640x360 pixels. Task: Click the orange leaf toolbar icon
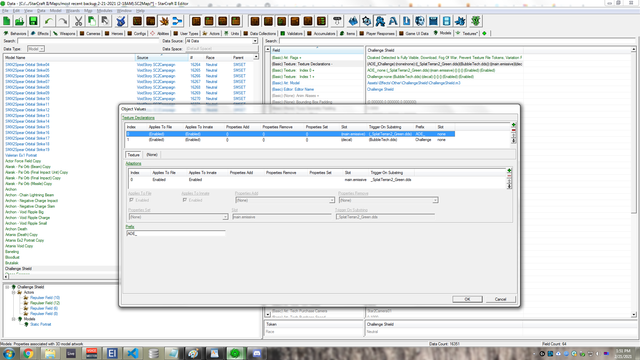coord(164,21)
